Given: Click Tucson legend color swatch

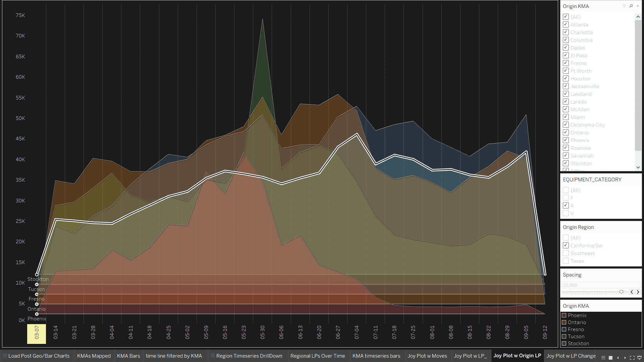Looking at the screenshot, I should (564, 337).
